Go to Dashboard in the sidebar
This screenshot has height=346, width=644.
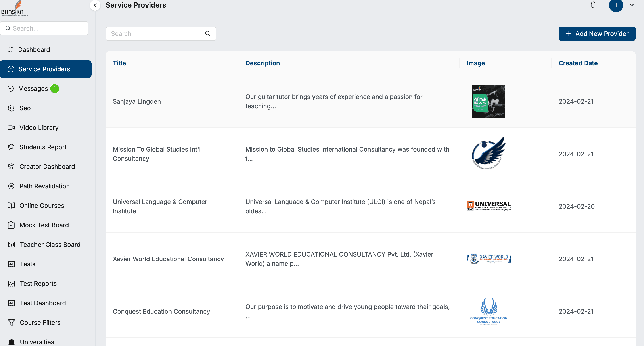[x=34, y=50]
